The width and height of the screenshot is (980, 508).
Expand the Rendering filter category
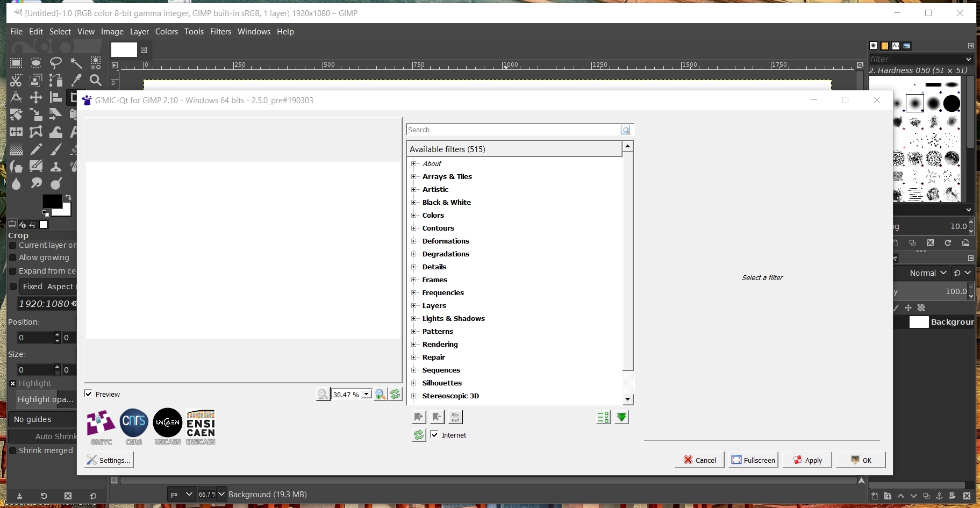414,344
